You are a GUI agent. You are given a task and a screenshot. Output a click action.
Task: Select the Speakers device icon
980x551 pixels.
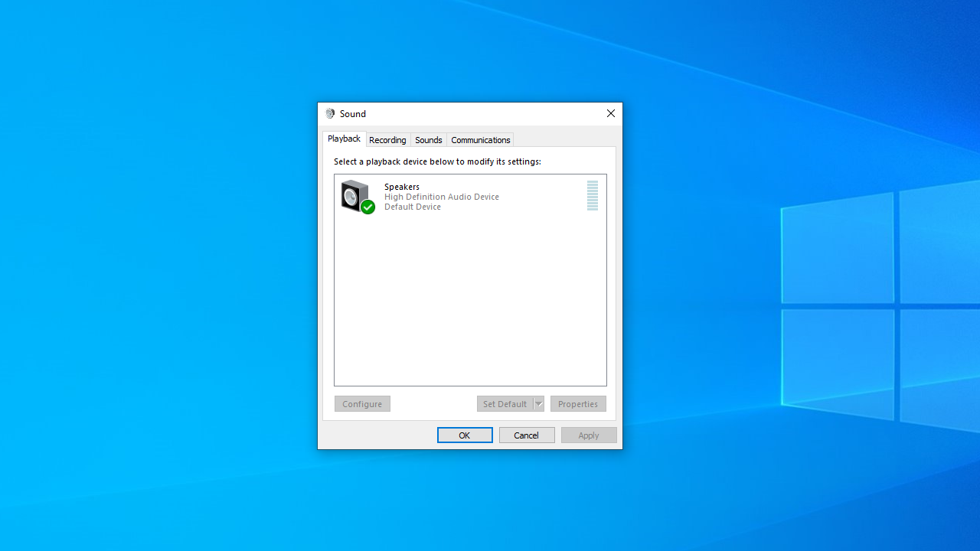click(x=354, y=195)
